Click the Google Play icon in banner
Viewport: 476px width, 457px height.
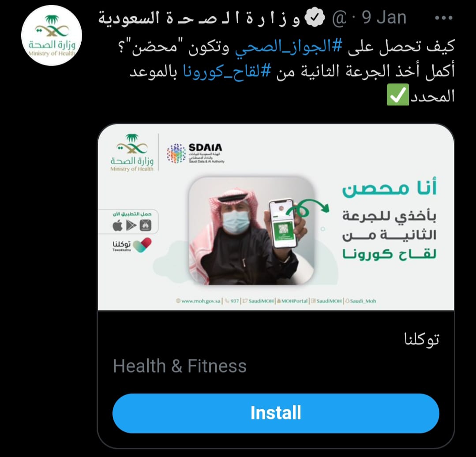pyautogui.click(x=131, y=225)
